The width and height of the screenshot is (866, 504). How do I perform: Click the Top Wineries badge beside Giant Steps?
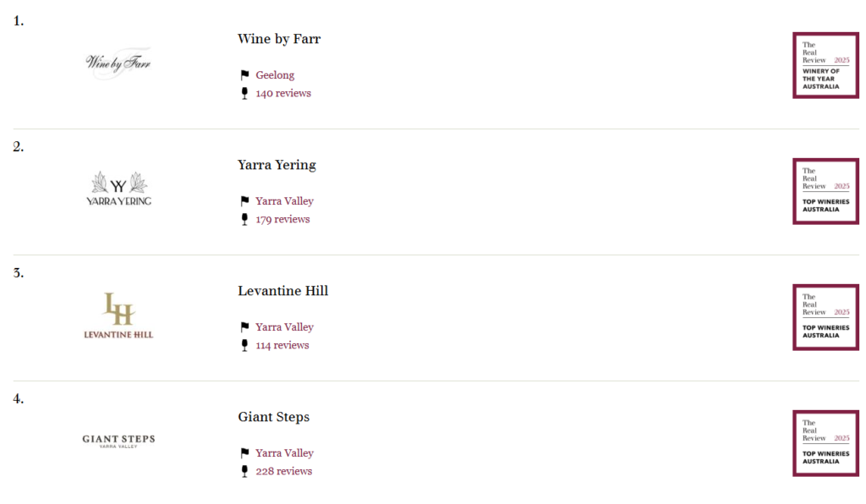click(x=825, y=443)
